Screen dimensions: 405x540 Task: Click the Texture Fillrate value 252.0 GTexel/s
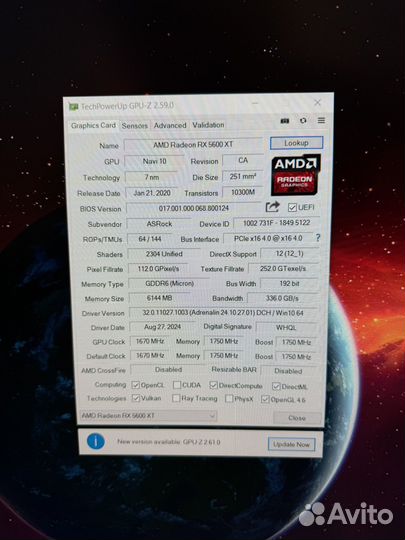pos(283,268)
